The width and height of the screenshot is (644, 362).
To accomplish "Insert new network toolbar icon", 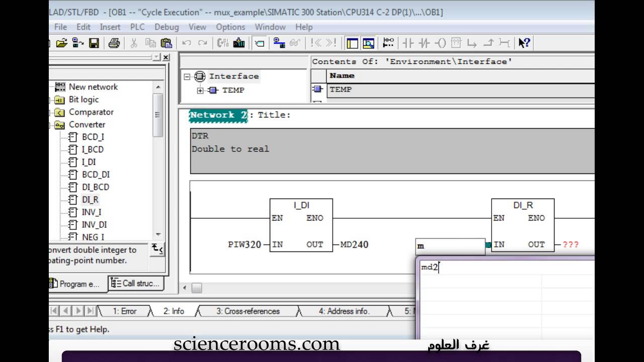I will (389, 43).
